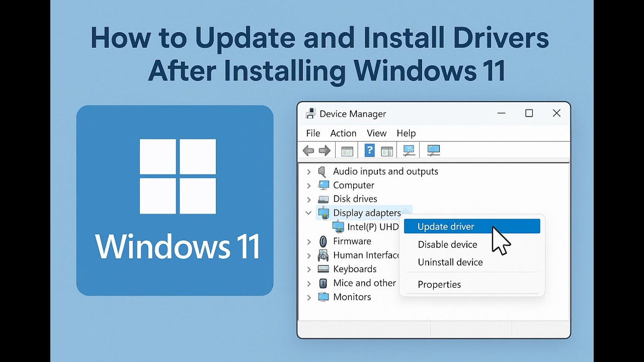Expand the Disk drives chevron
Image resolution: width=644 pixels, height=362 pixels.
tap(309, 200)
